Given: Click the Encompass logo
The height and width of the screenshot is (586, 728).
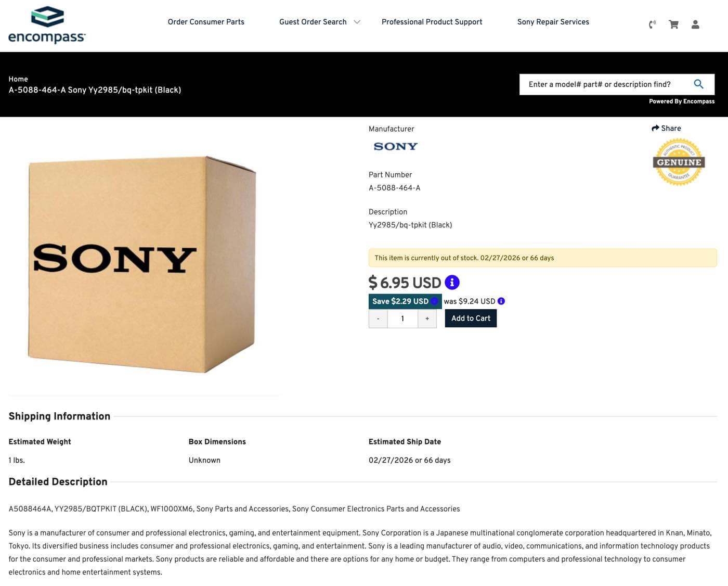Looking at the screenshot, I should [x=47, y=25].
